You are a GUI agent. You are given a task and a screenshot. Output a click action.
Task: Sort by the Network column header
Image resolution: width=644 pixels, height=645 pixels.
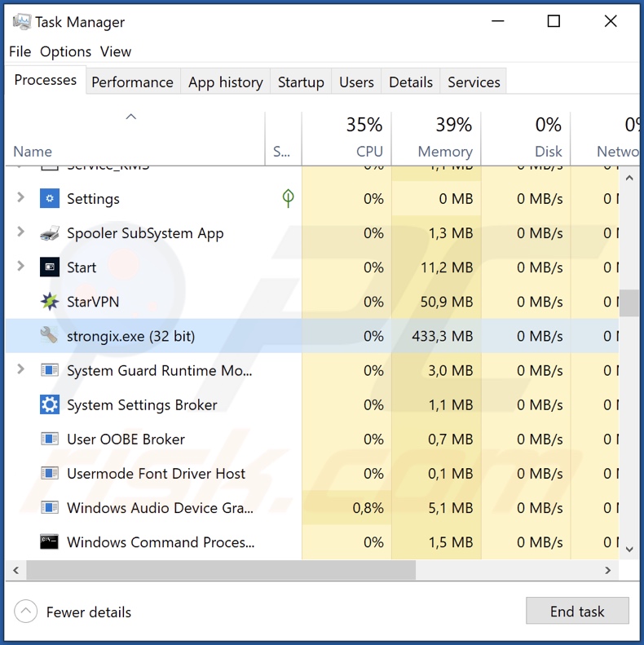tap(605, 139)
